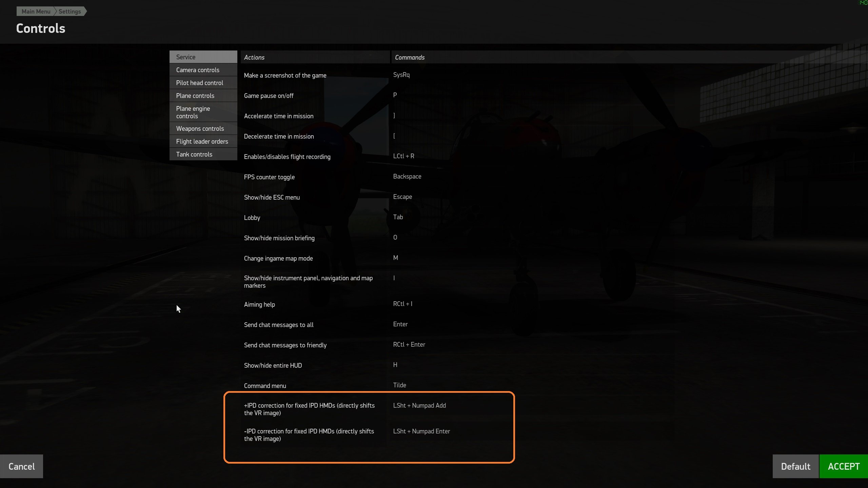This screenshot has width=868, height=488.
Task: Cancel the control changes
Action: 21,466
